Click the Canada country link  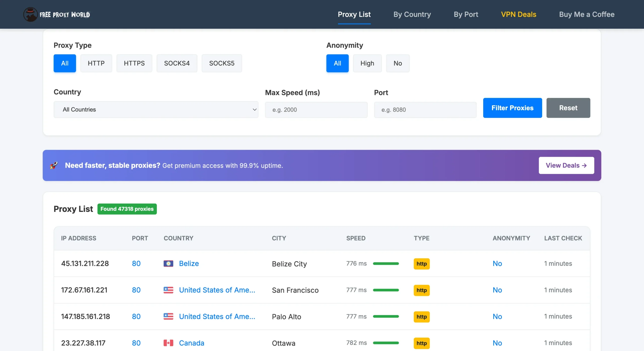coord(192,343)
